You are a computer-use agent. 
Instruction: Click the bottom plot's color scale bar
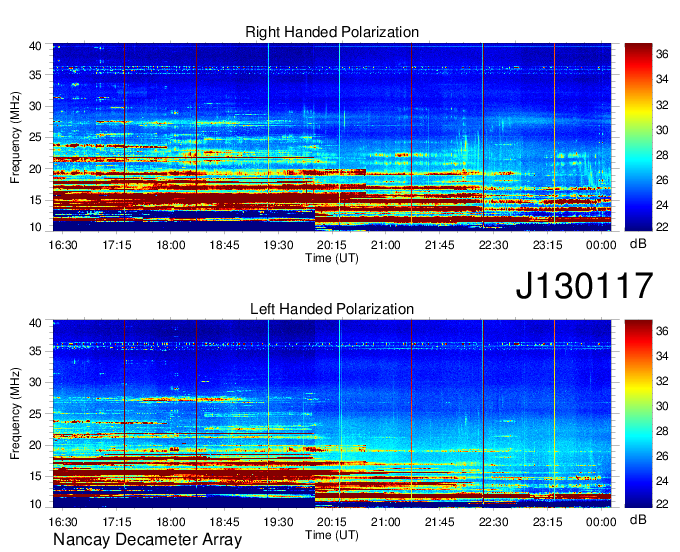pyautogui.click(x=638, y=414)
